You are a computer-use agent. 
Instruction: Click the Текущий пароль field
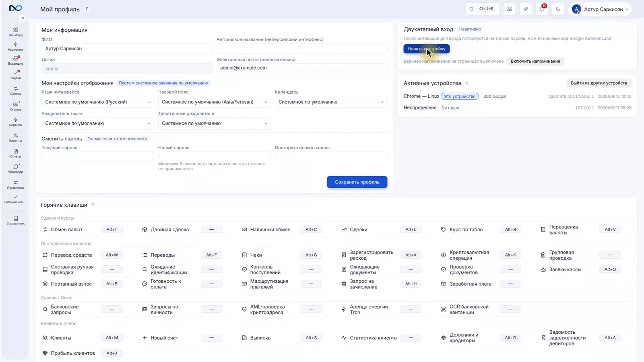[98, 156]
